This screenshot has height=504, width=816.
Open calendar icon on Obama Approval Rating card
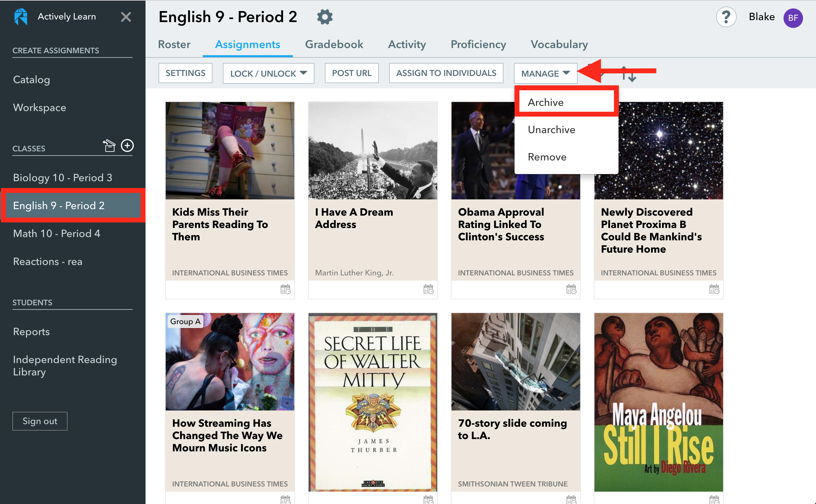pyautogui.click(x=571, y=289)
